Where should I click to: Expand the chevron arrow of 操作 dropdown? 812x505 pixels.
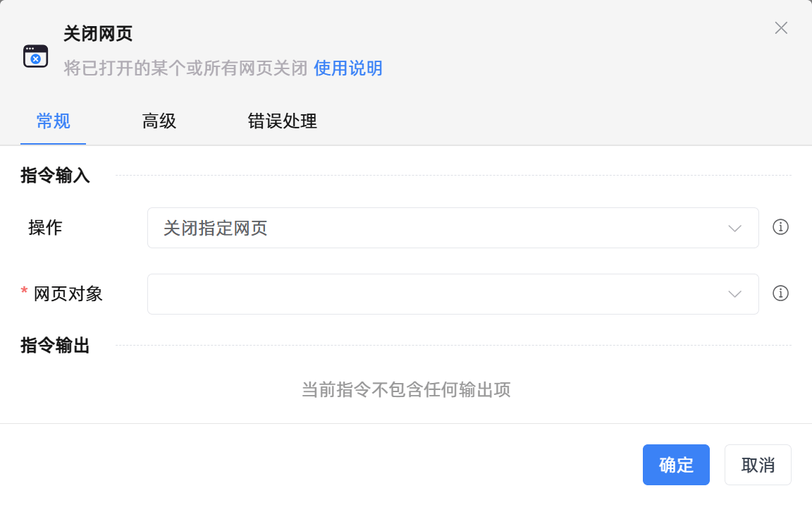point(734,228)
